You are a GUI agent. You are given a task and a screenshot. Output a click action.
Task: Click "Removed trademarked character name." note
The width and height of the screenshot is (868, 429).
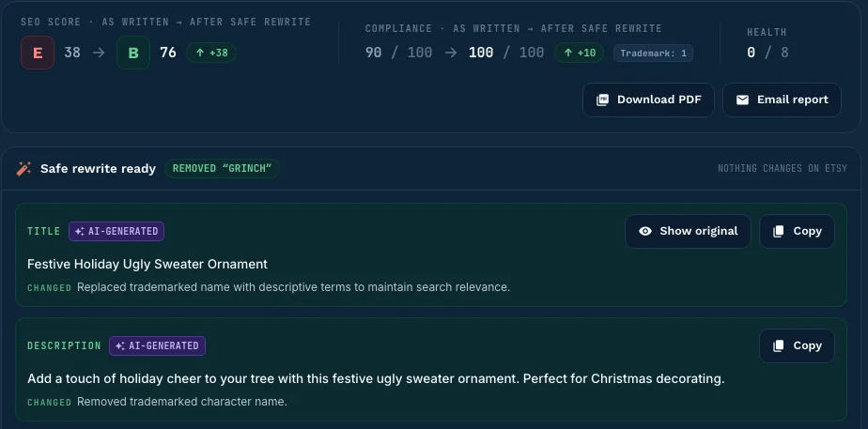pyautogui.click(x=182, y=402)
